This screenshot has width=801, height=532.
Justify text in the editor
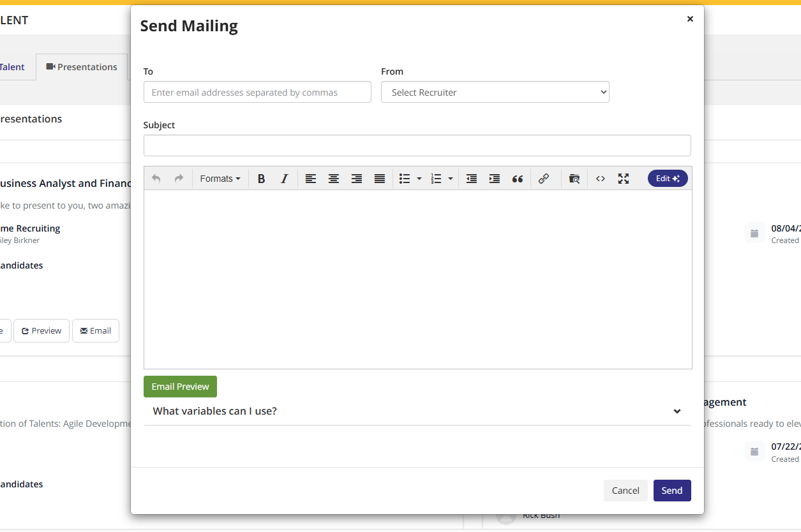(x=379, y=179)
